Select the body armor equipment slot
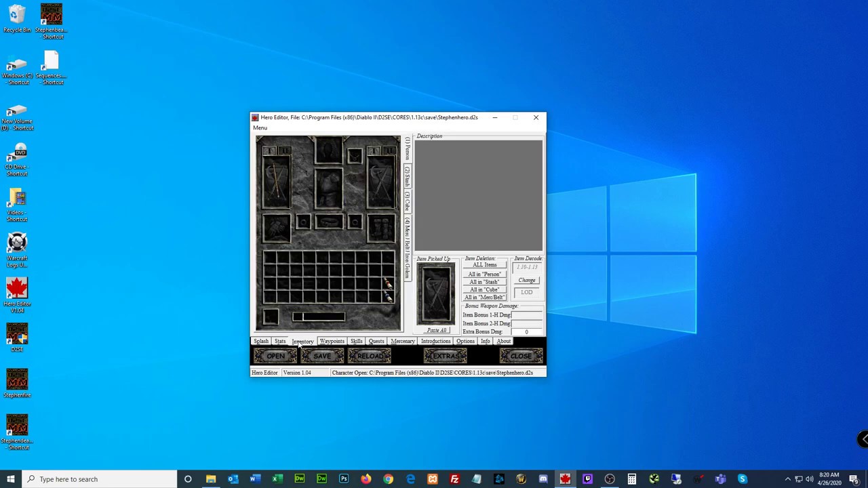868x488 pixels. pos(329,189)
